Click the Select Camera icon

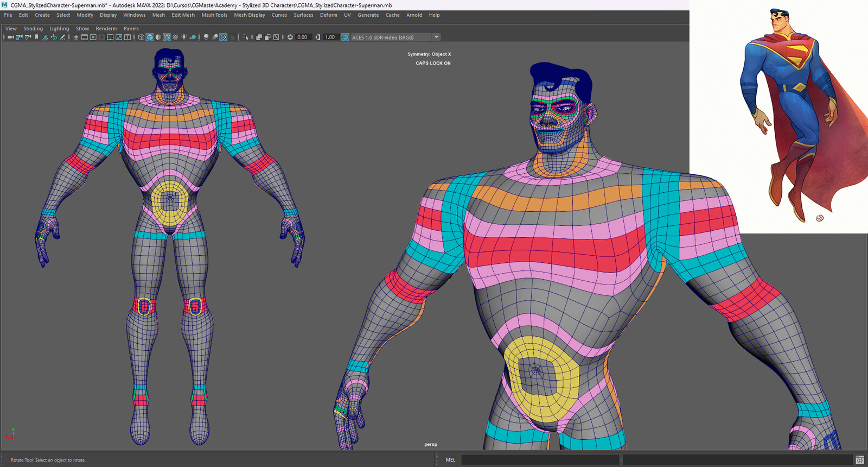(10, 37)
